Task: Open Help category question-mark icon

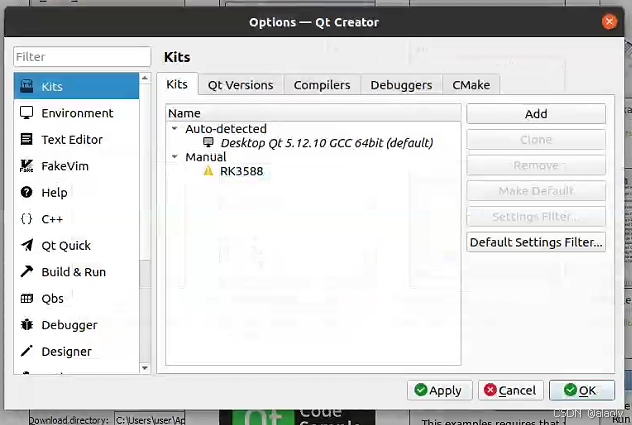Action: click(27, 192)
